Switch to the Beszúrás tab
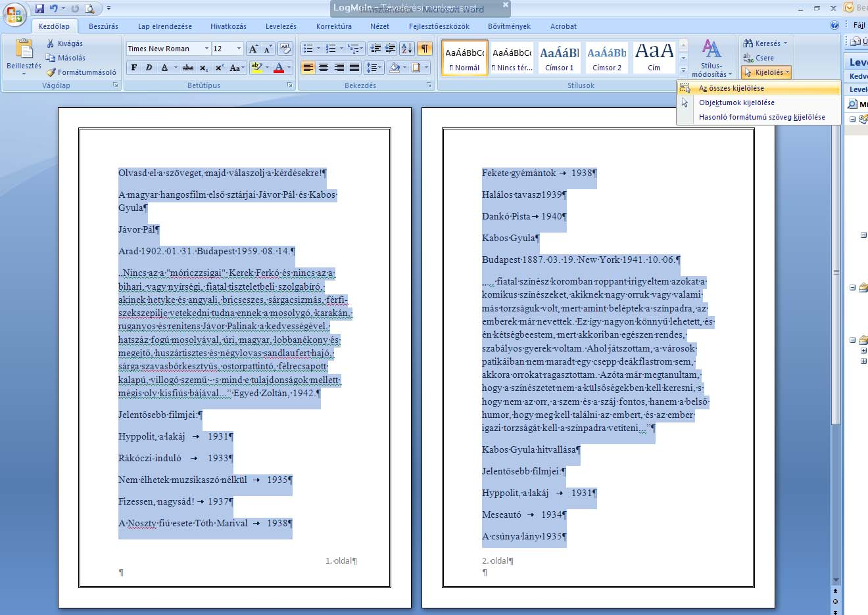Viewport: 868px width, 615px height. pyautogui.click(x=103, y=26)
